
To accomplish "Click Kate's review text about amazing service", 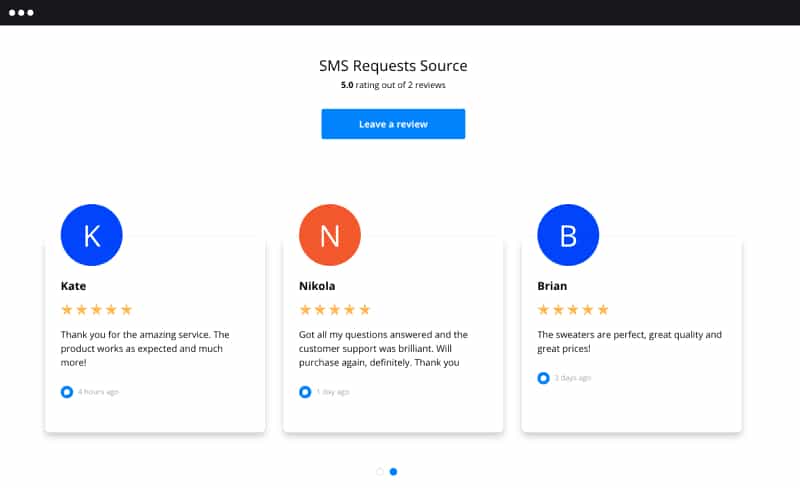I will coord(145,349).
